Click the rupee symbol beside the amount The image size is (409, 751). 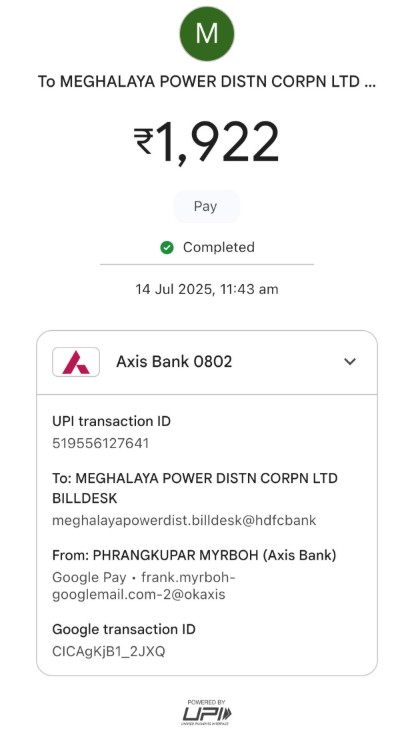coord(143,141)
